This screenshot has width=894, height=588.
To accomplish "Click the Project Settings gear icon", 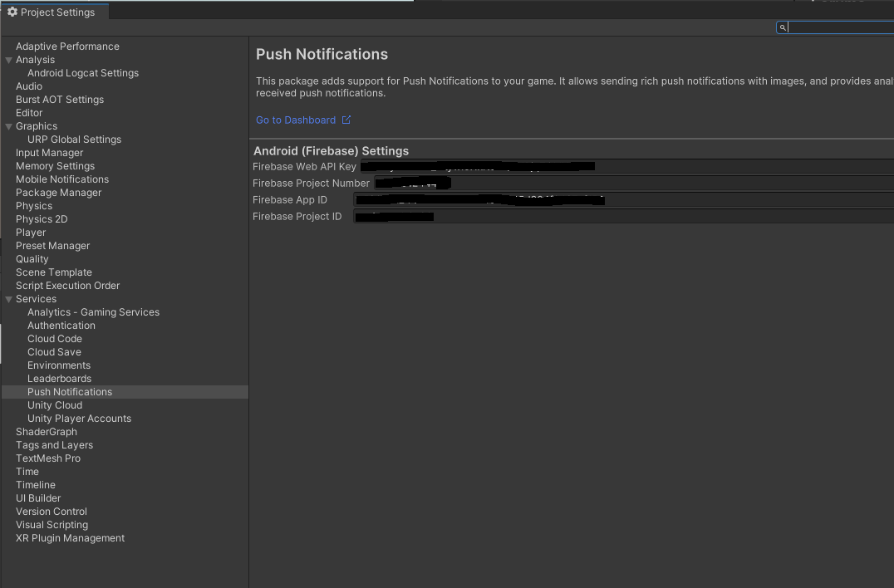I will click(x=12, y=12).
